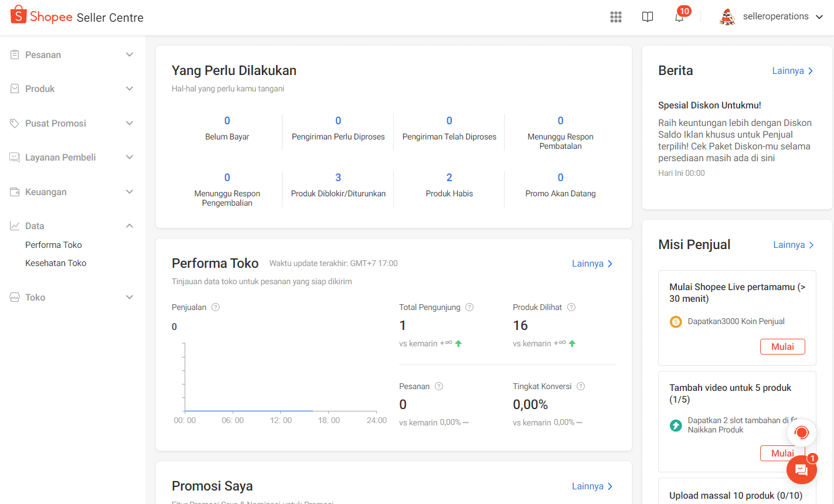
Task: Expand the Produk sidebar menu
Action: (x=130, y=88)
